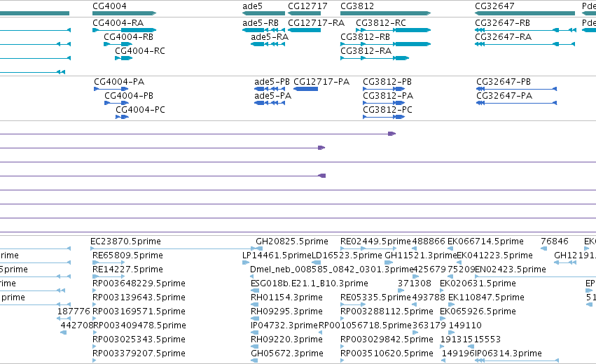The height and width of the screenshot is (364, 596).
Task: Click the GH20825.5prime EST label
Action: pos(292,241)
